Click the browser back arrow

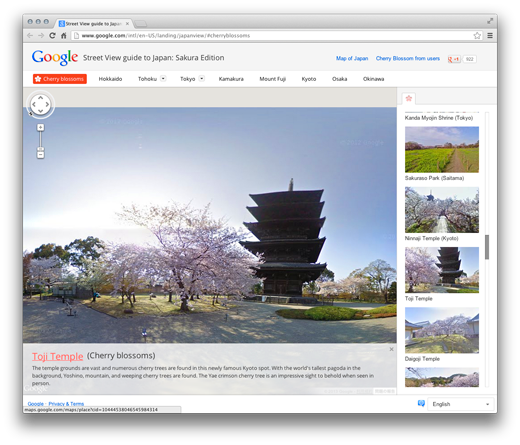(30, 36)
